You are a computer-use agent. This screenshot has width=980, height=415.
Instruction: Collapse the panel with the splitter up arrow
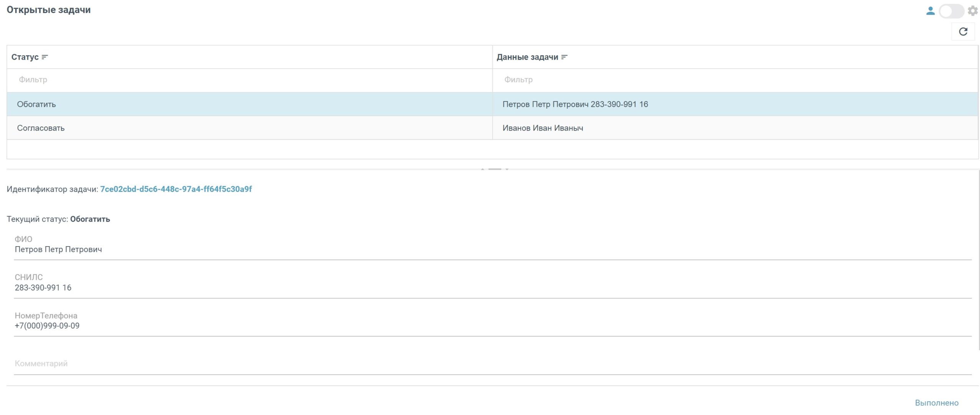point(482,169)
